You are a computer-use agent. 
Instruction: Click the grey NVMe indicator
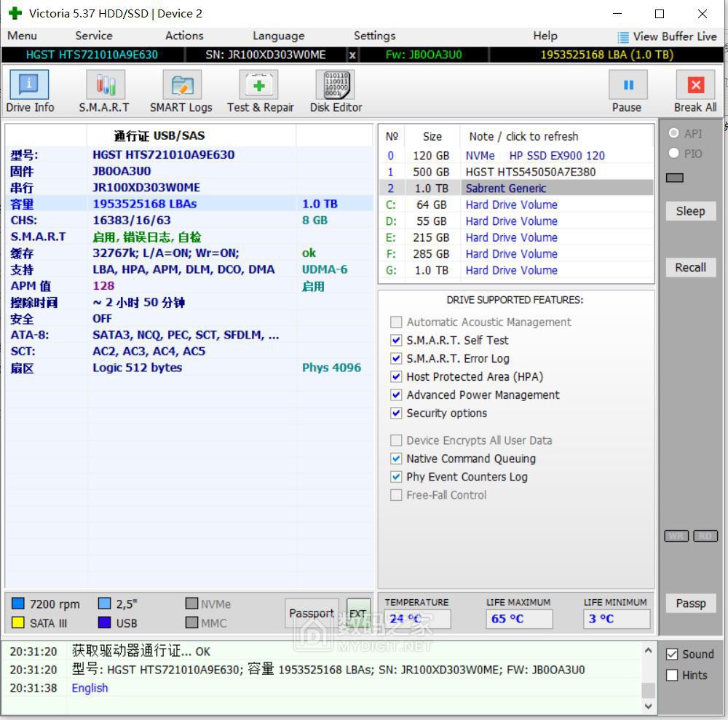click(x=191, y=603)
